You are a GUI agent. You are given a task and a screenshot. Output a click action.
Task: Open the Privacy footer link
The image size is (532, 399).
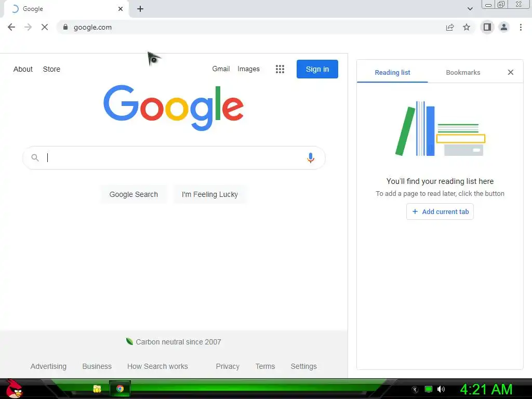(228, 366)
